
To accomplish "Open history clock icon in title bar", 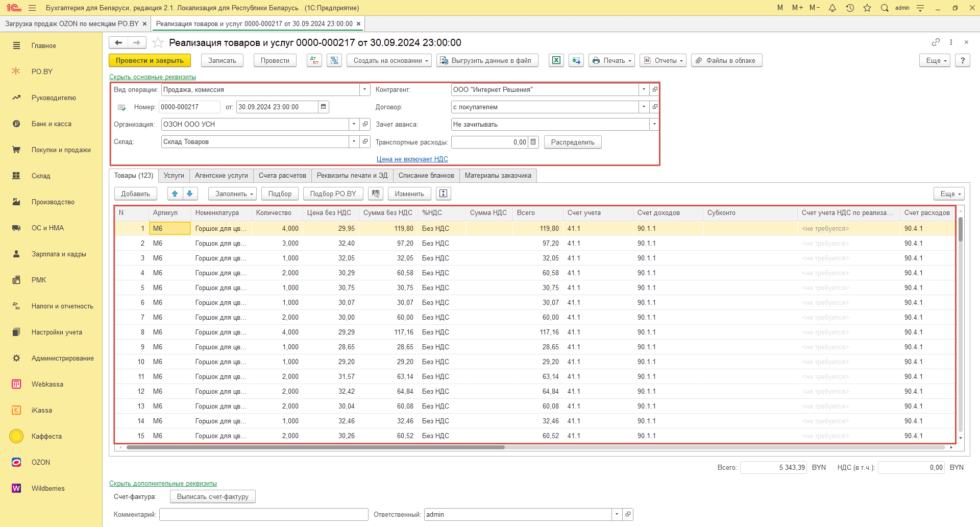I will pos(850,8).
